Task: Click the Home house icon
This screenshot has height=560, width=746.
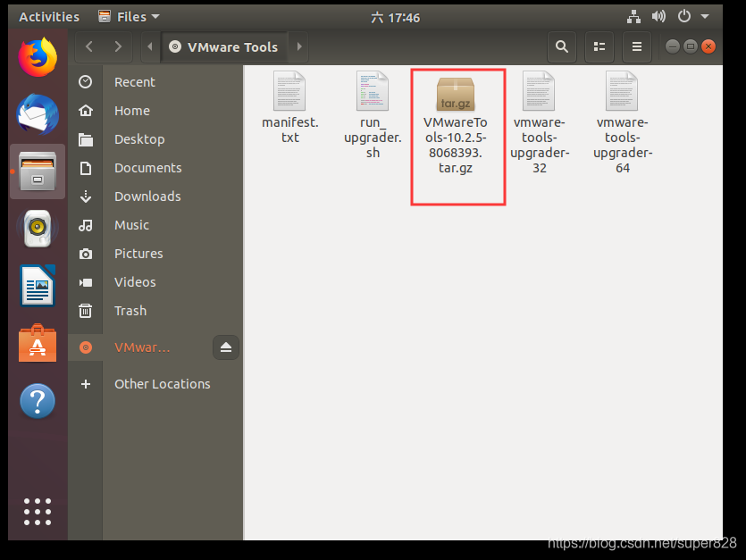Action: coord(86,111)
